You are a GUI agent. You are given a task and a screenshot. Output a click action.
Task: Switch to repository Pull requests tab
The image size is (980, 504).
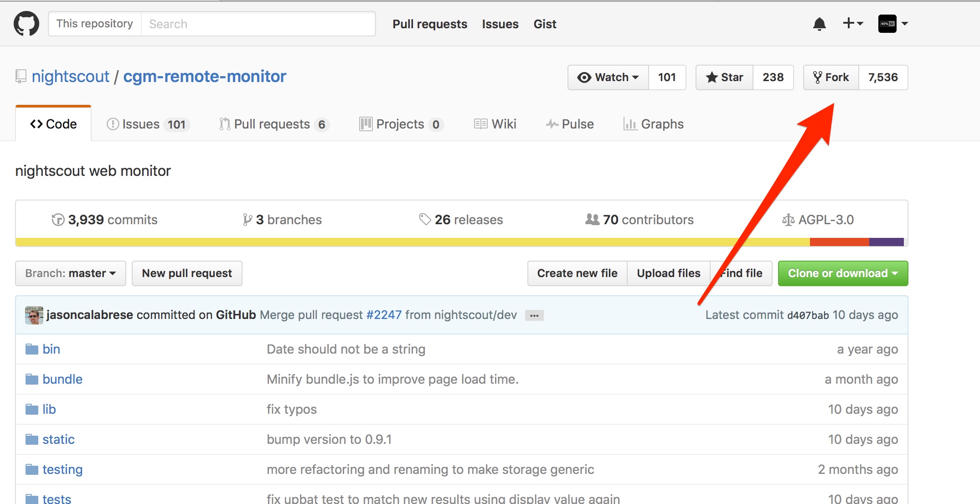(274, 124)
